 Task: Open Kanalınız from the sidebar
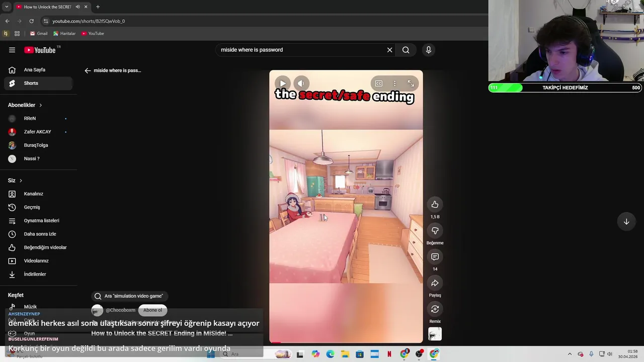pyautogui.click(x=38, y=194)
